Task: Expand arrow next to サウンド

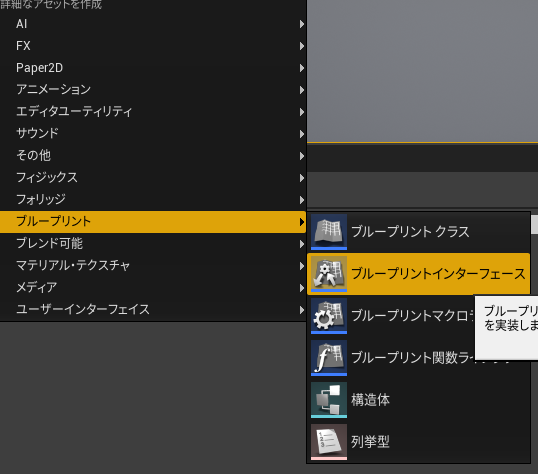Action: [302, 134]
